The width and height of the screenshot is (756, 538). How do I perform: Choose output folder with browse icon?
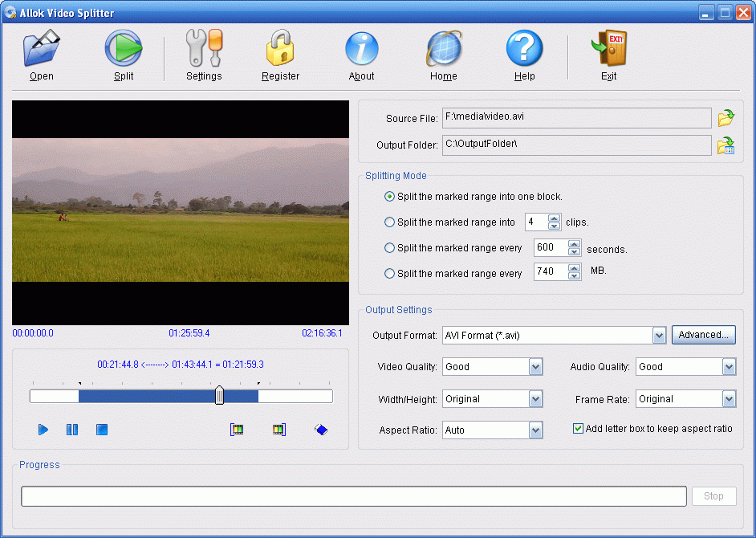click(726, 145)
